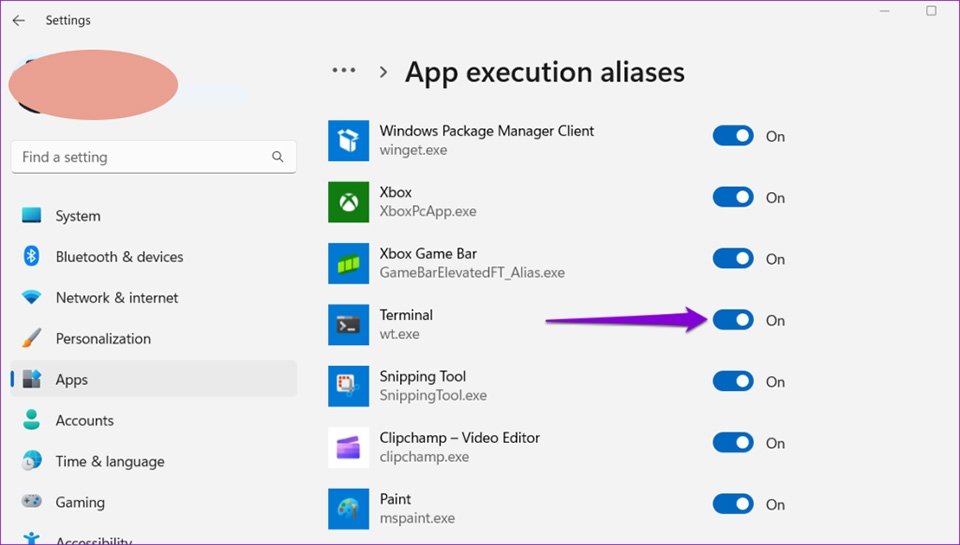This screenshot has width=960, height=545.
Task: Turn off the winget.exe alias toggle
Action: click(733, 136)
